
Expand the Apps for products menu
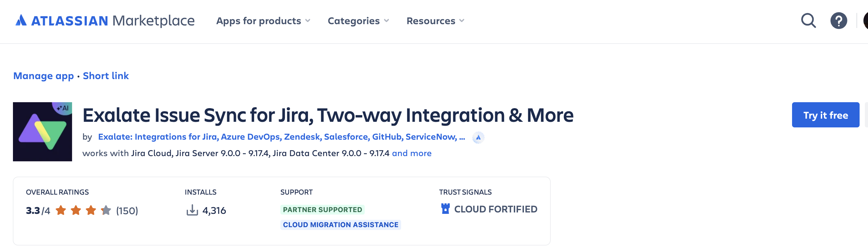click(x=263, y=21)
